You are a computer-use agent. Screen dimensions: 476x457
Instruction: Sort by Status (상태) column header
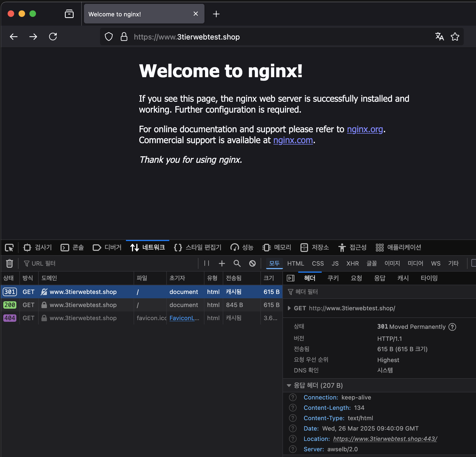[x=10, y=278]
